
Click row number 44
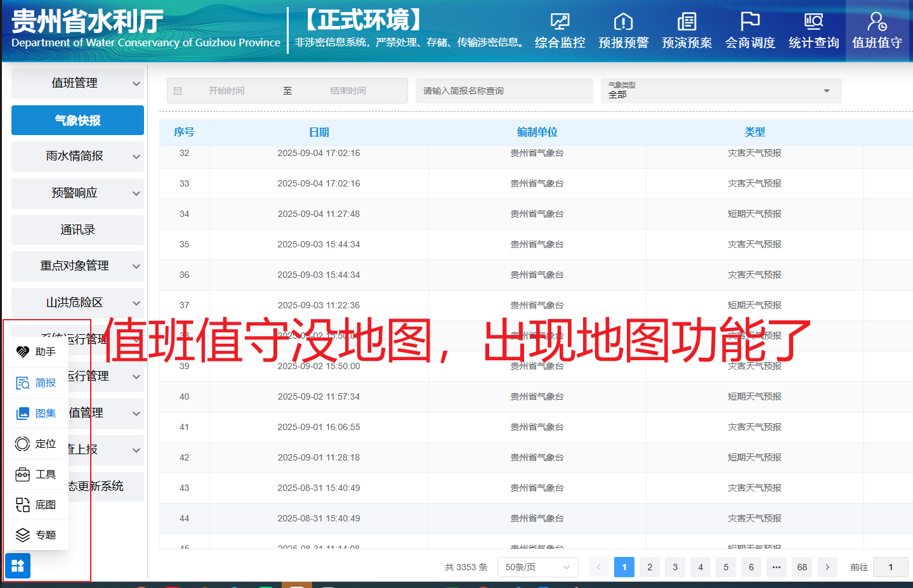point(184,518)
